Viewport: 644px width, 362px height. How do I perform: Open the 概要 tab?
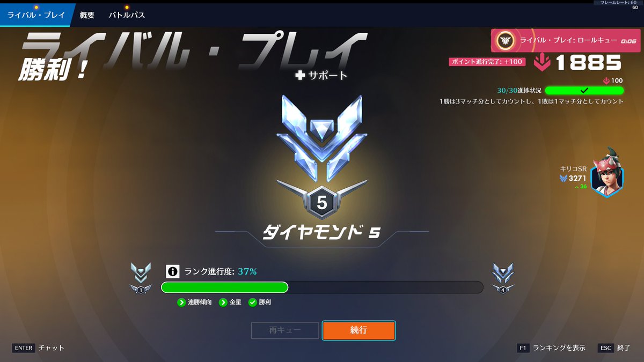coord(87,15)
